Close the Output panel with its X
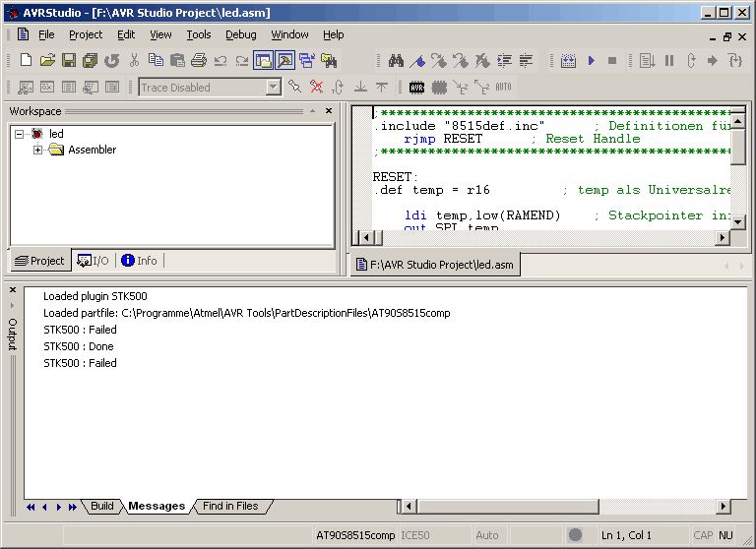756x549 pixels. 13,290
